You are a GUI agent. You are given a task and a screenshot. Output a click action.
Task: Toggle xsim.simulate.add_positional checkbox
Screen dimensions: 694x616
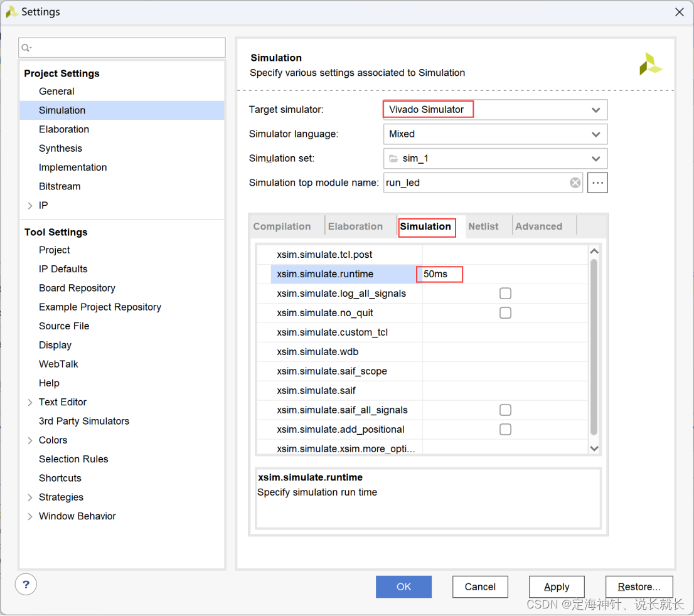click(505, 429)
